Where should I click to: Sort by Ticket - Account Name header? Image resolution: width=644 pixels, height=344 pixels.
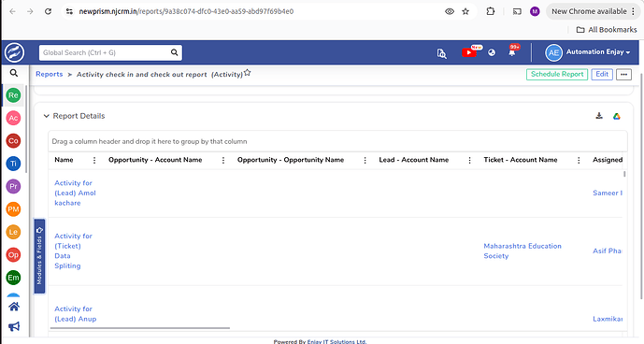tap(521, 160)
